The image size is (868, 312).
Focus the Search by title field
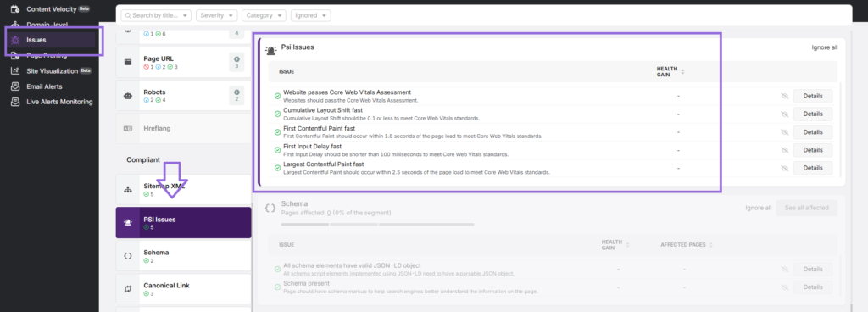(x=156, y=15)
